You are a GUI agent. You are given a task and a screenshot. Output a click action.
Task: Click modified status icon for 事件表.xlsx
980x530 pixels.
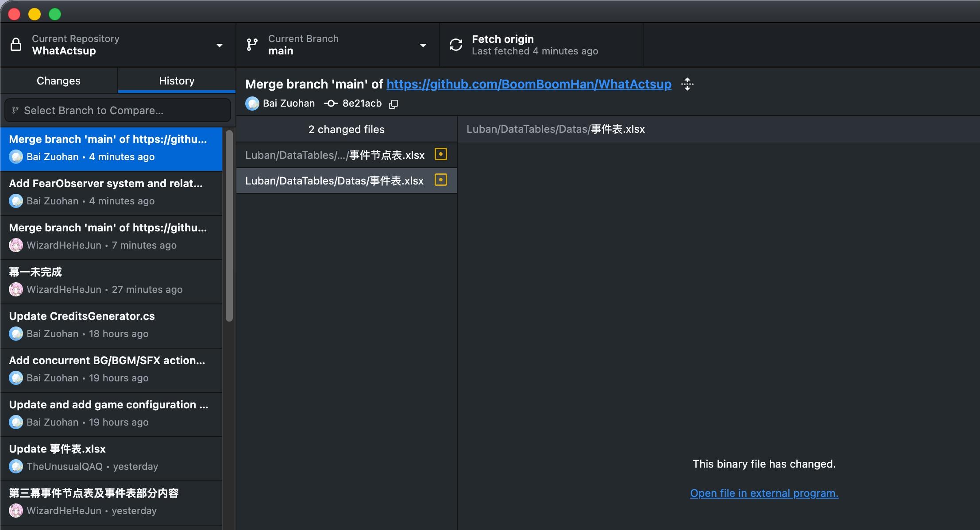pyautogui.click(x=440, y=180)
